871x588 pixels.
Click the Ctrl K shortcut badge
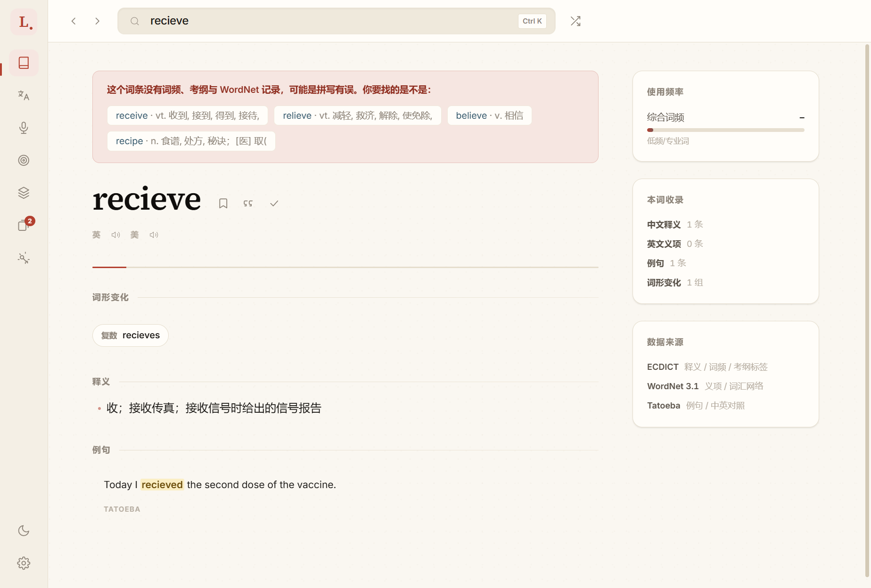[x=532, y=21]
